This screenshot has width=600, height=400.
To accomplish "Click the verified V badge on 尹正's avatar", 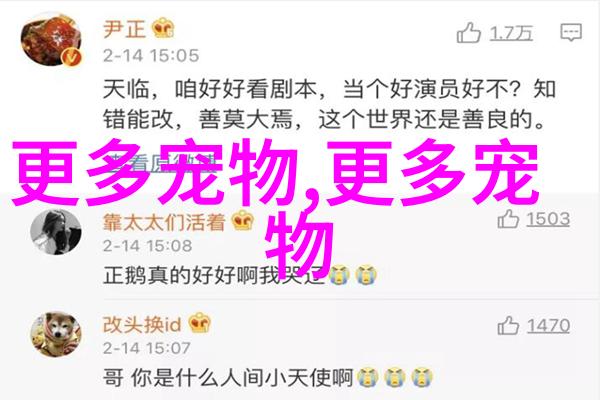I will tap(72, 57).
